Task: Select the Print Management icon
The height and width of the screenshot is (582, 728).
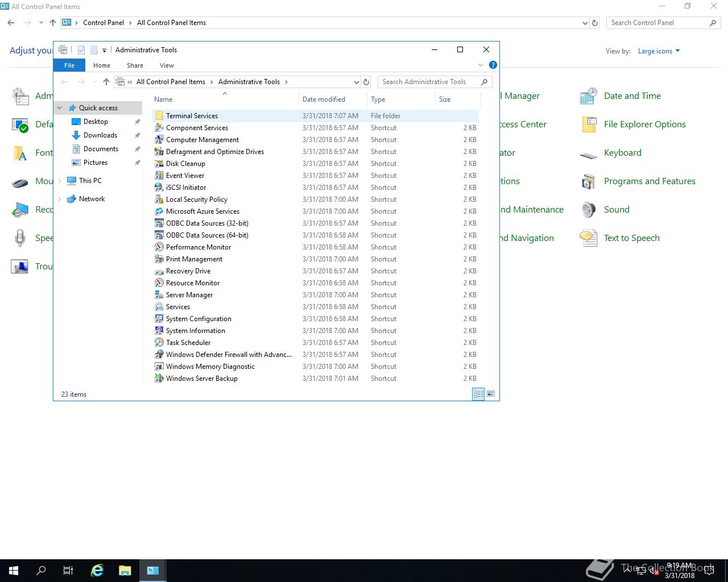Action: pyautogui.click(x=159, y=259)
